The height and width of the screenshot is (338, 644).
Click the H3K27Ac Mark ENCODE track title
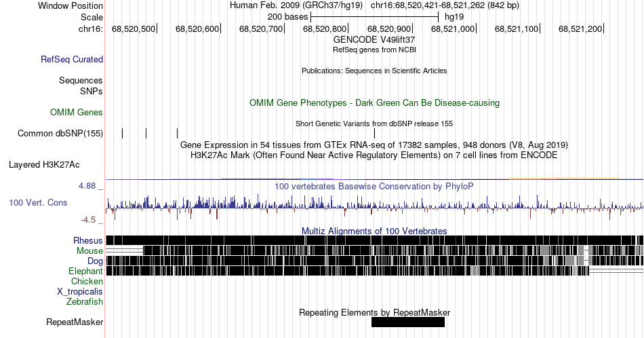[x=374, y=155]
